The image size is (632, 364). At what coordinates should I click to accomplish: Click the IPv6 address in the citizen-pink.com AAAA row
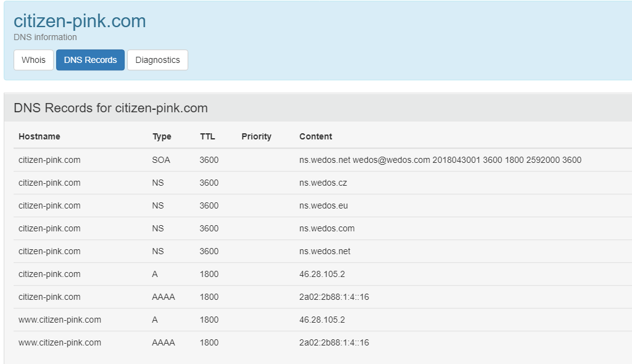pos(334,297)
